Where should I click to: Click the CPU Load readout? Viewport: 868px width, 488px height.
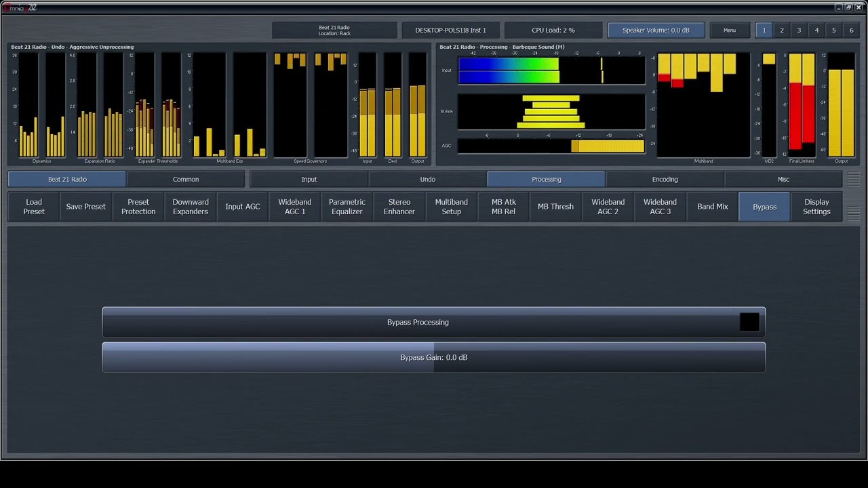click(553, 30)
